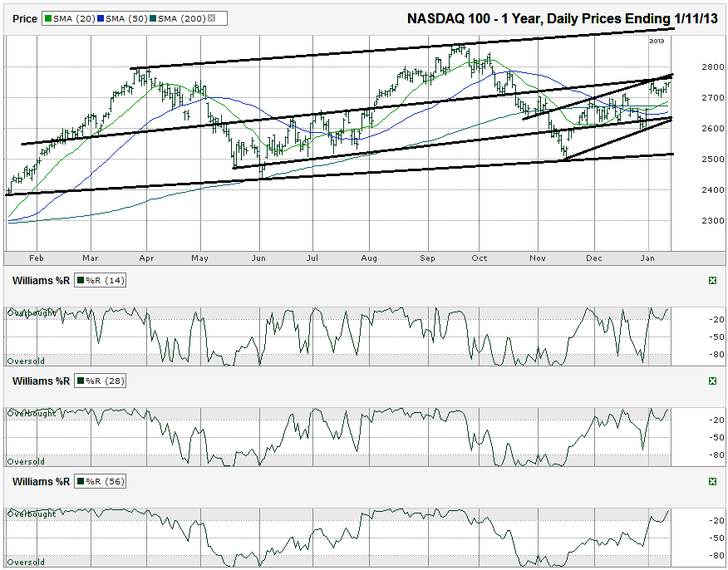
Task: Select the Nov label on the time axis
Action: (x=538, y=258)
